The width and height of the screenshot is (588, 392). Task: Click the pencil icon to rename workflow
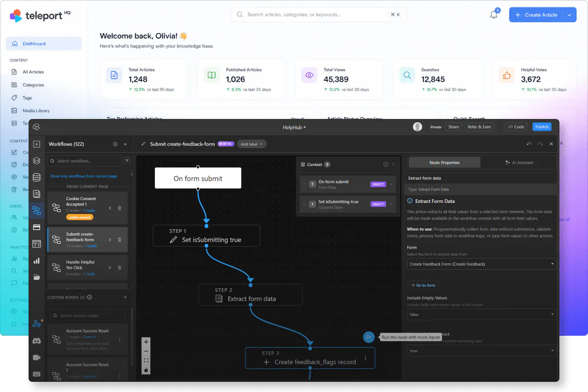pyautogui.click(x=143, y=144)
